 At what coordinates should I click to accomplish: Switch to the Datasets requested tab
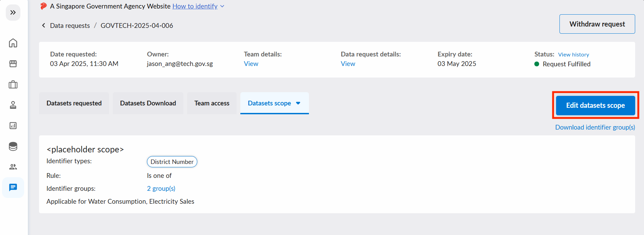click(74, 103)
